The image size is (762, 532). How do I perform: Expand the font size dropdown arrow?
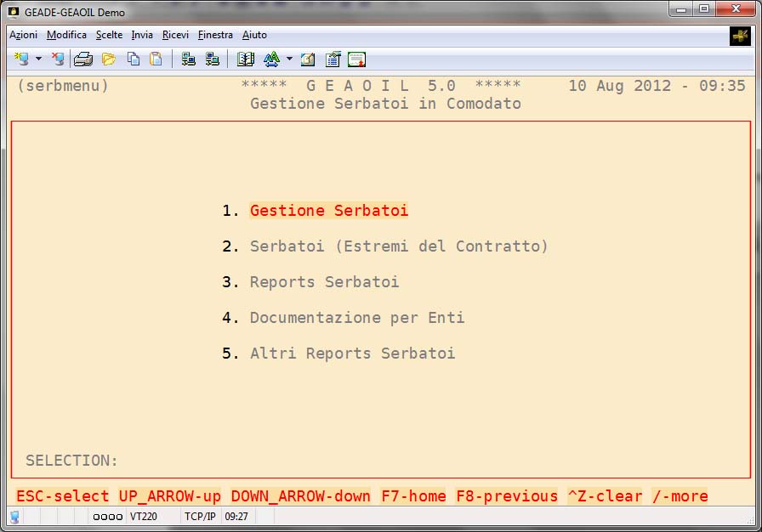point(289,59)
